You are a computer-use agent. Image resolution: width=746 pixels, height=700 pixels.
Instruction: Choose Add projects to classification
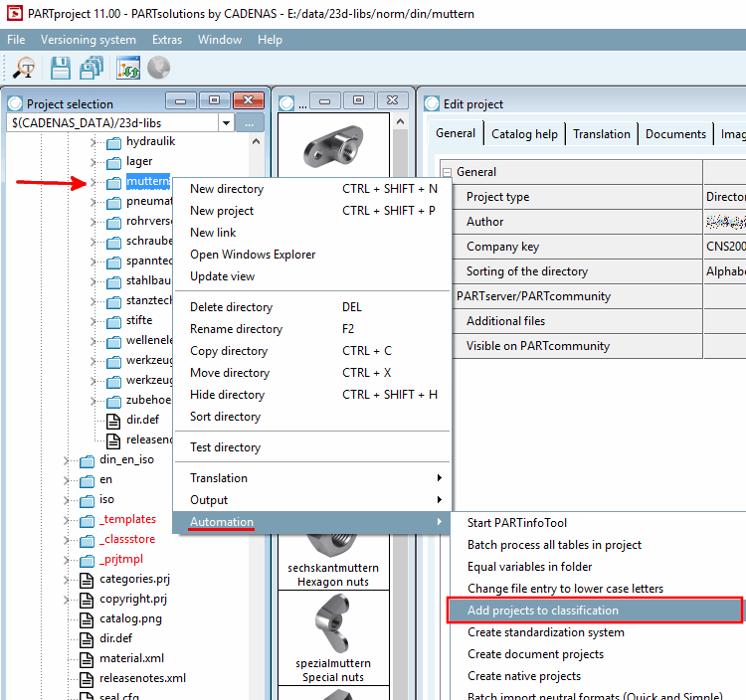coord(543,611)
